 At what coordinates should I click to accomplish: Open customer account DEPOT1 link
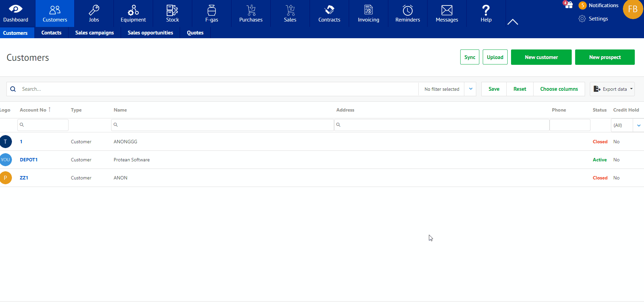[x=29, y=160]
